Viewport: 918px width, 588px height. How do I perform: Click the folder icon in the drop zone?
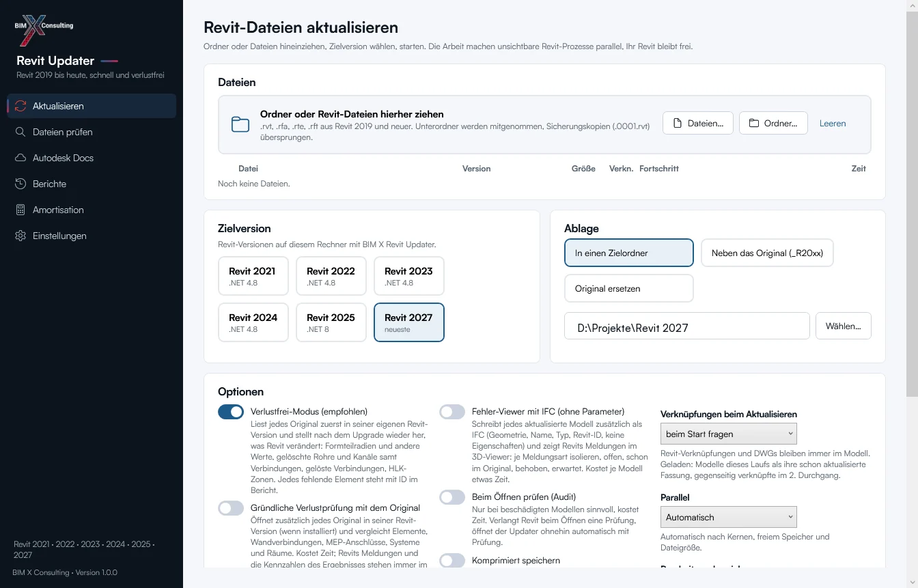tap(240, 124)
